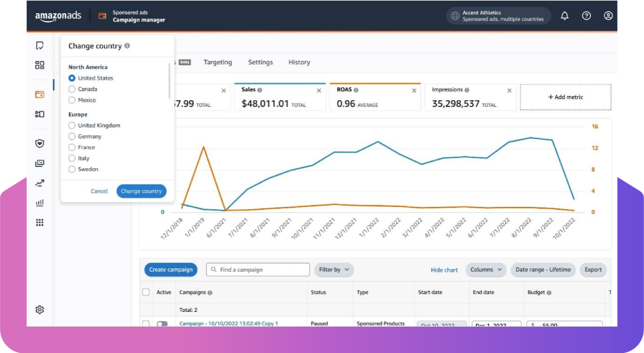Viewport: 644px width, 353px height.
Task: Click the Sales metric card
Action: 280,97
